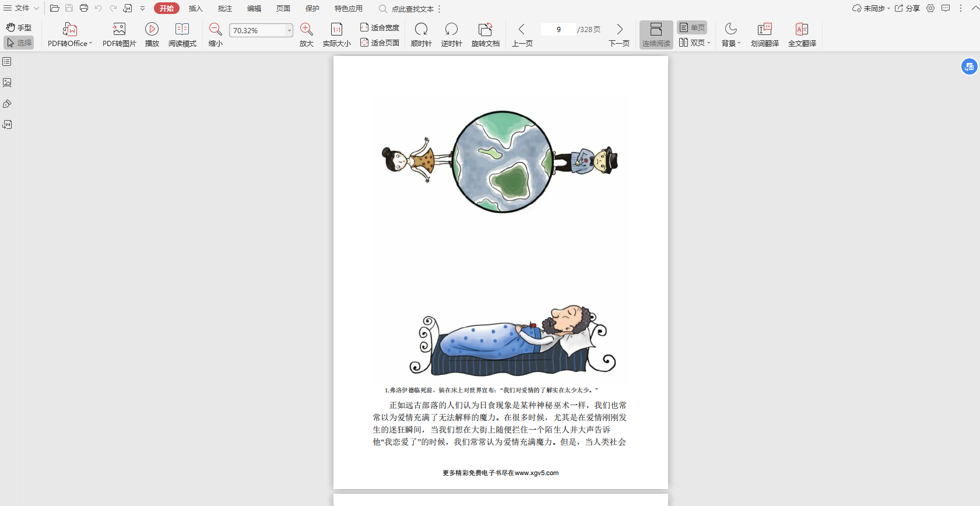Select the 插入 tab
Viewport: 980px width, 506px height.
(196, 8)
